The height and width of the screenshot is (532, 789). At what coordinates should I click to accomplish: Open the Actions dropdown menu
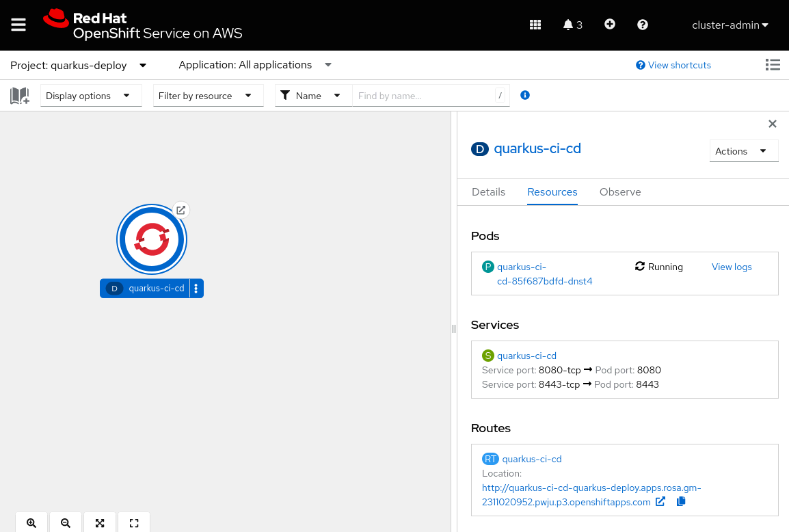tap(743, 151)
